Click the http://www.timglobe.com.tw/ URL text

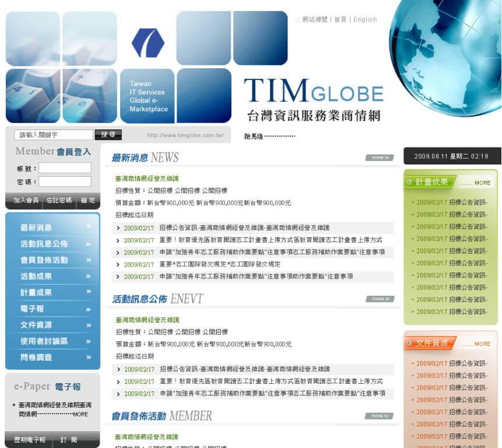[x=185, y=135]
